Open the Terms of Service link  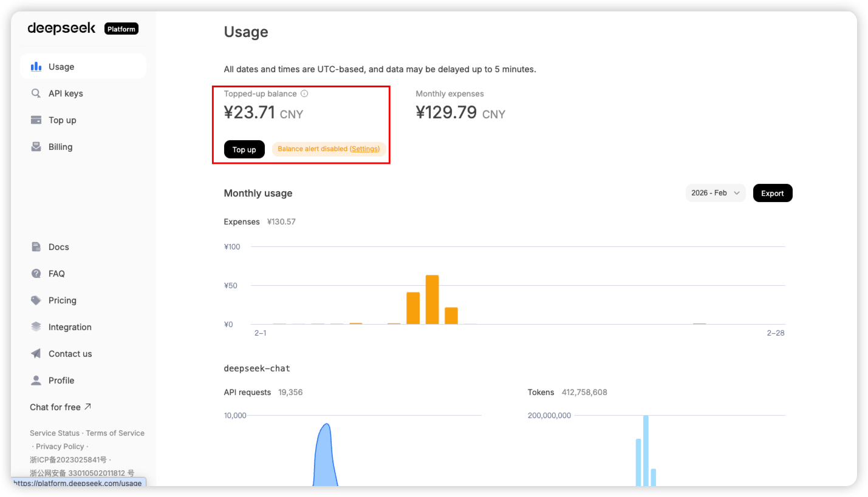click(115, 433)
